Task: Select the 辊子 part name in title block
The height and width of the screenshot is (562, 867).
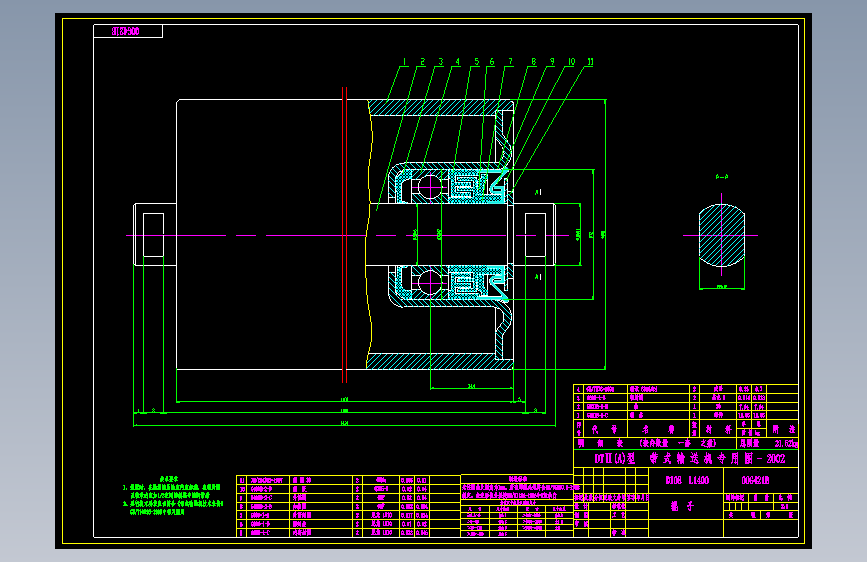Action: (682, 506)
